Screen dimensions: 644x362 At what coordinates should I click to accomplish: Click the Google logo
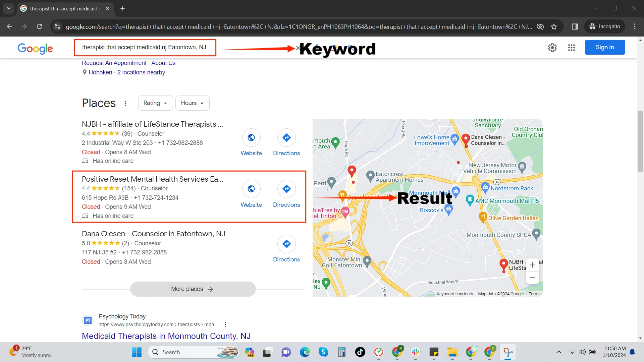point(35,48)
